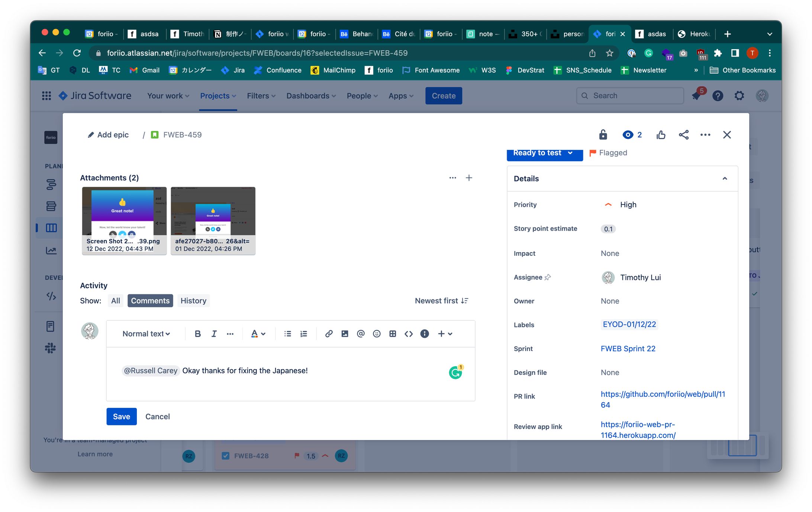Toggle italic formatting in comment editor
The height and width of the screenshot is (512, 812).
214,334
